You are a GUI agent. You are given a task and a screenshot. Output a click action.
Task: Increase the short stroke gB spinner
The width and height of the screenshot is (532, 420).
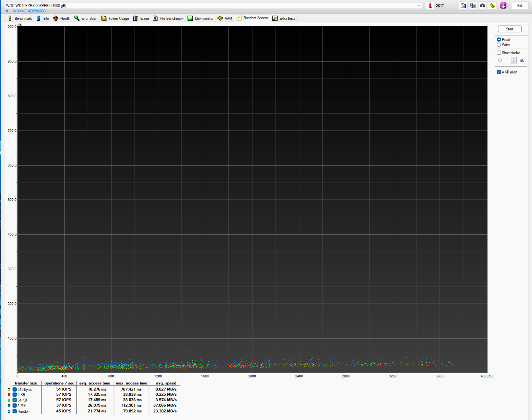point(514,59)
